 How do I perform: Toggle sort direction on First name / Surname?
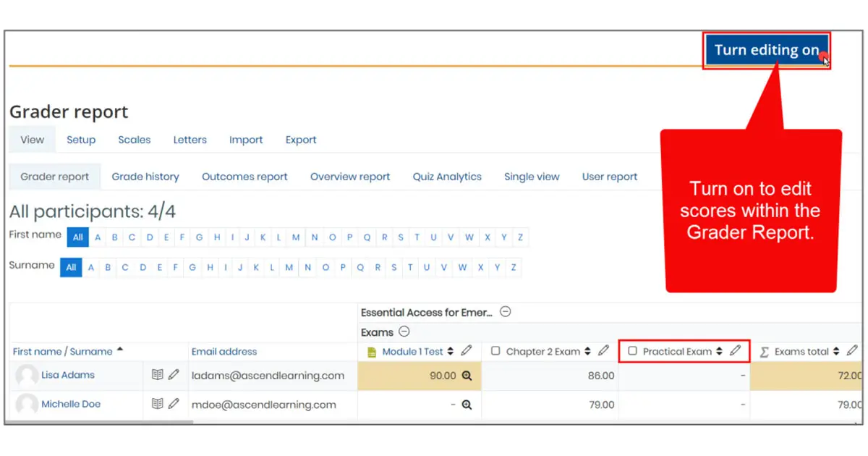click(119, 349)
